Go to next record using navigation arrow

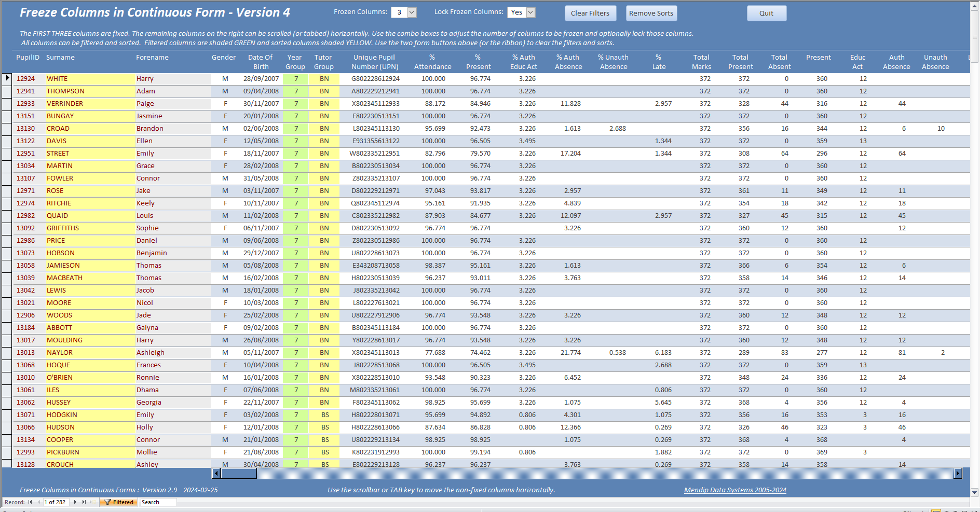pyautogui.click(x=75, y=502)
